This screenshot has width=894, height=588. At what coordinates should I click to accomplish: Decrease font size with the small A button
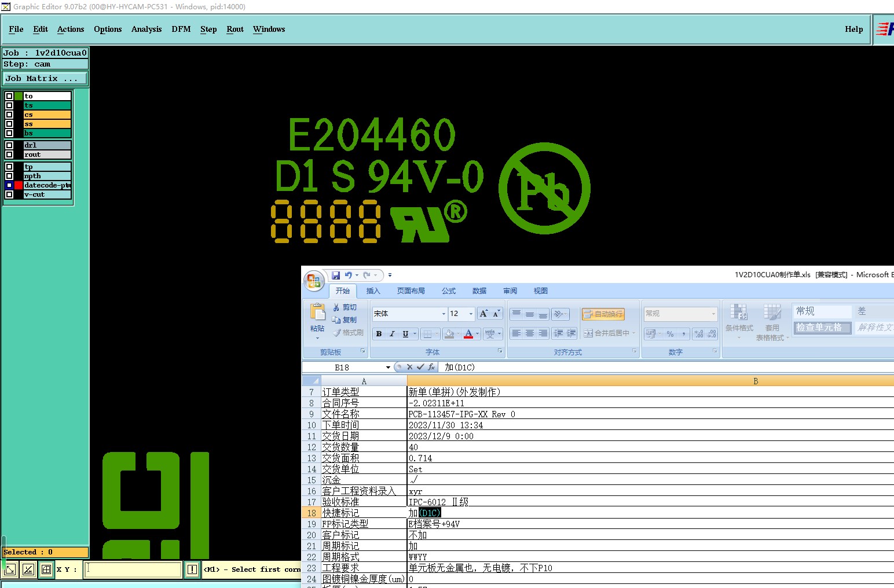point(496,314)
